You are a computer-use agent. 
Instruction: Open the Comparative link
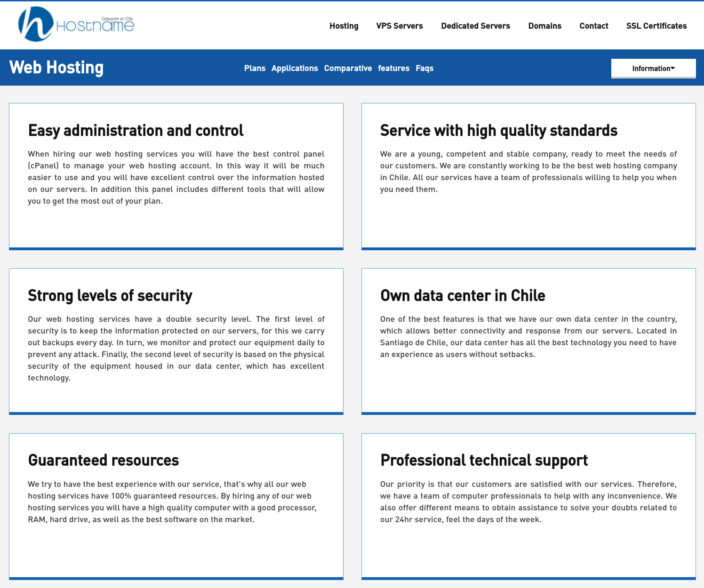348,68
